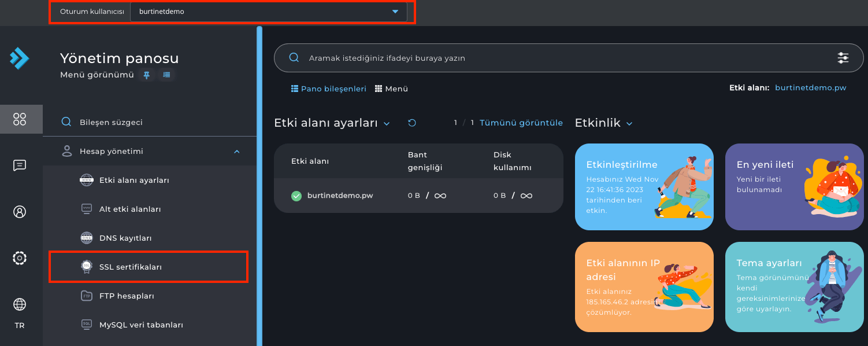Open the user account icon in sidebar
Viewport: 868px width, 346px height.
(x=20, y=212)
